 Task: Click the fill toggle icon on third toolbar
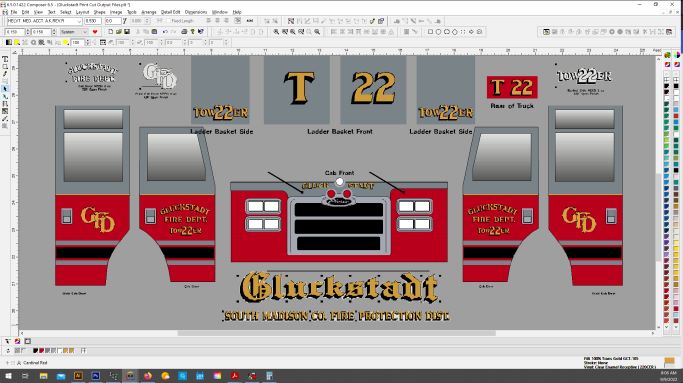tap(9, 42)
